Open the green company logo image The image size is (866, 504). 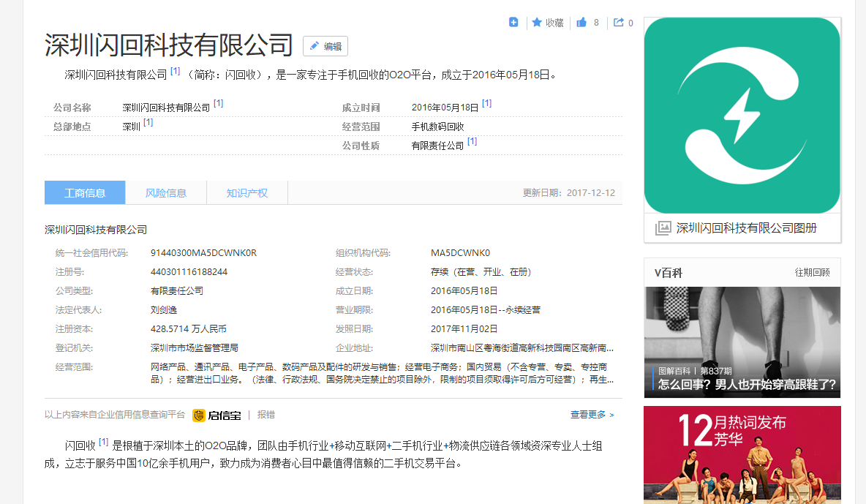pos(742,116)
